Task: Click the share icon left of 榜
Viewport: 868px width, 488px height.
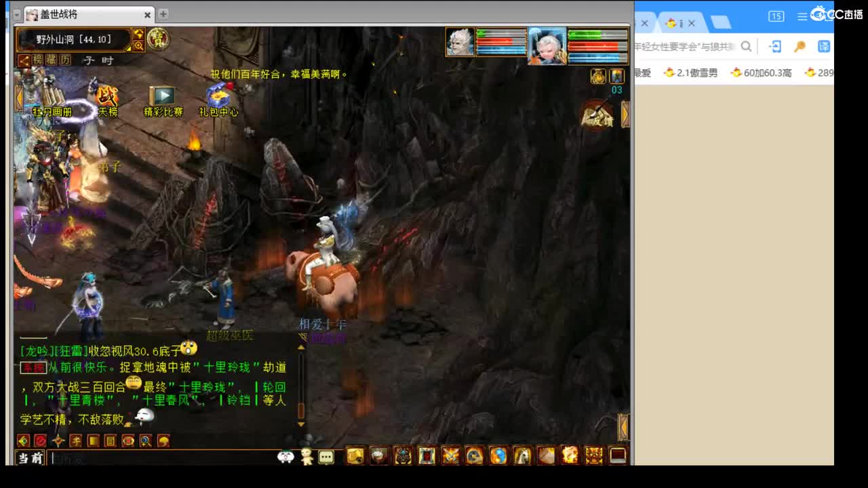Action: [x=23, y=60]
